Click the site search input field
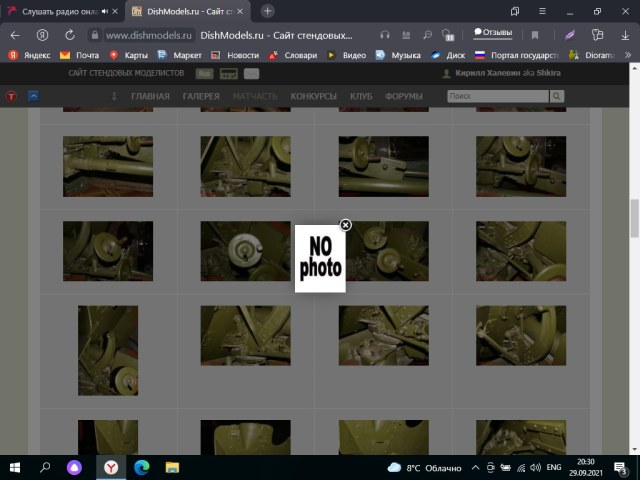 (497, 96)
